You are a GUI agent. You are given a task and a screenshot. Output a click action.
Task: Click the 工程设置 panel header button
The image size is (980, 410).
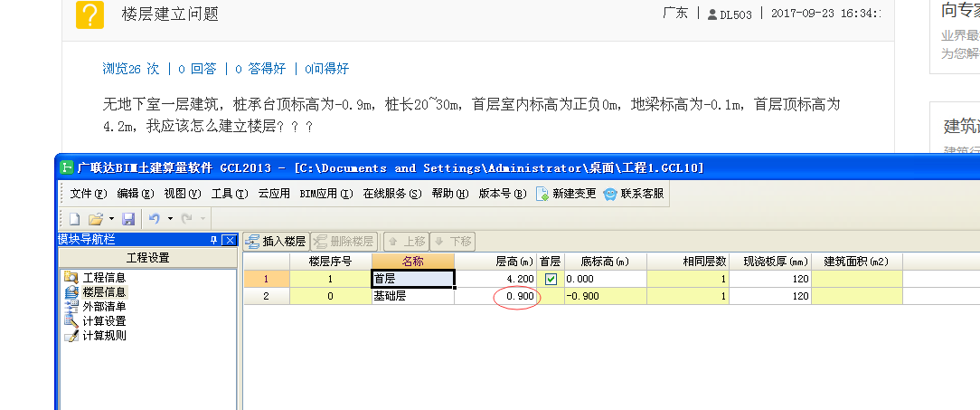147,258
